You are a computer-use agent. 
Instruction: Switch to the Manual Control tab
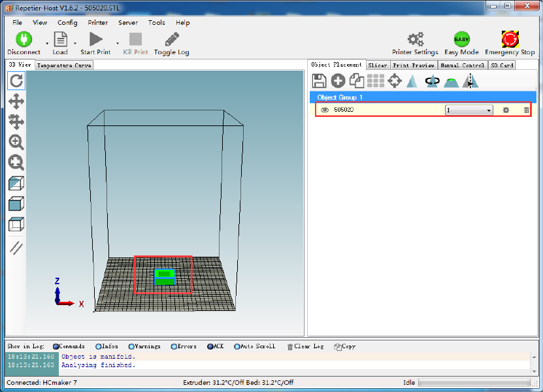point(463,65)
